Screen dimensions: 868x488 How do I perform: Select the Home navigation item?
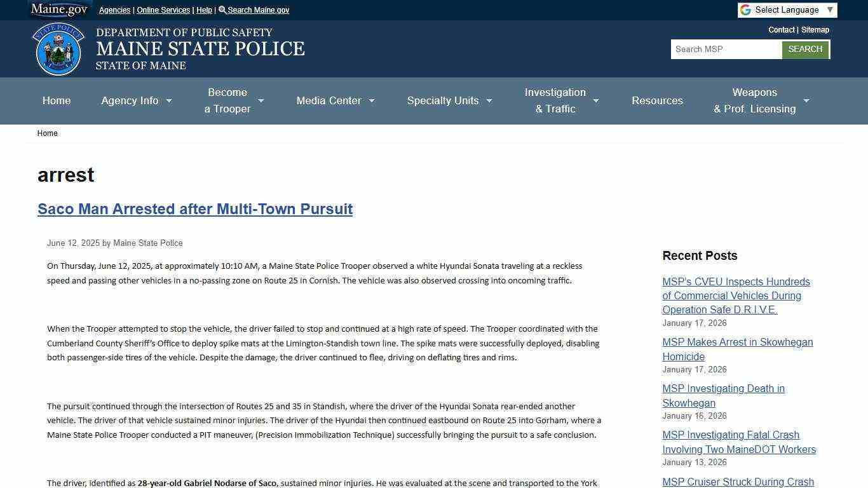[56, 100]
